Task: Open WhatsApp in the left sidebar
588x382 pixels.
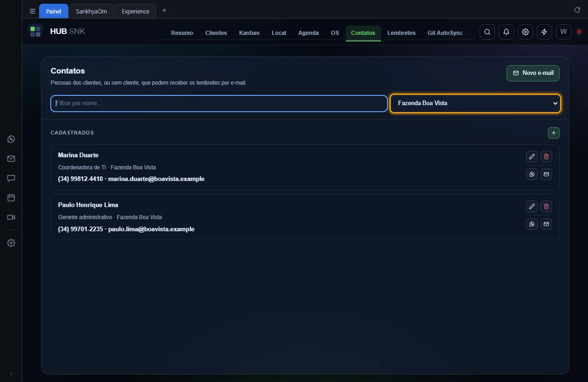Action: [11, 139]
